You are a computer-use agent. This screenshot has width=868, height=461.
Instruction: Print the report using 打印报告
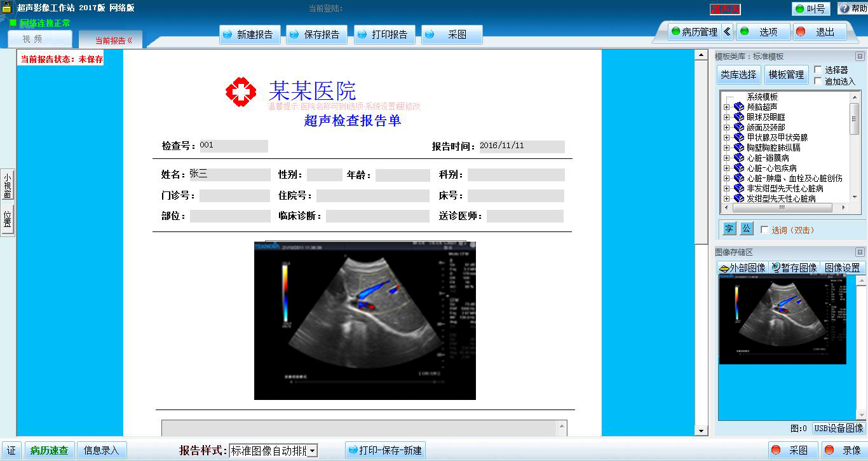point(384,35)
